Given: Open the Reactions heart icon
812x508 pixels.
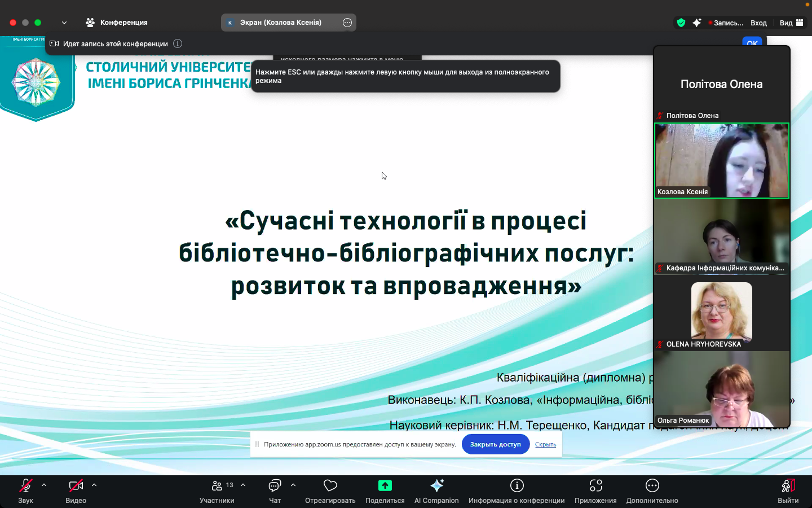Looking at the screenshot, I should click(330, 486).
